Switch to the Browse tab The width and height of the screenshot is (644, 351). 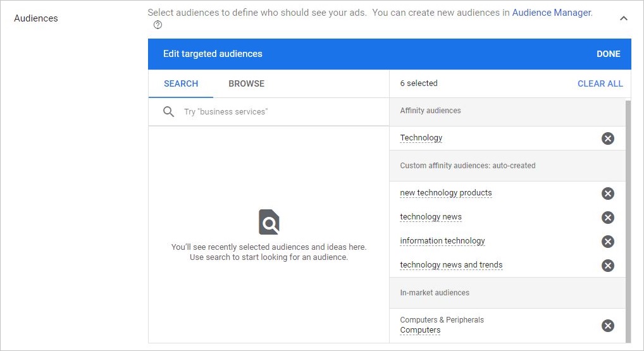pos(246,83)
